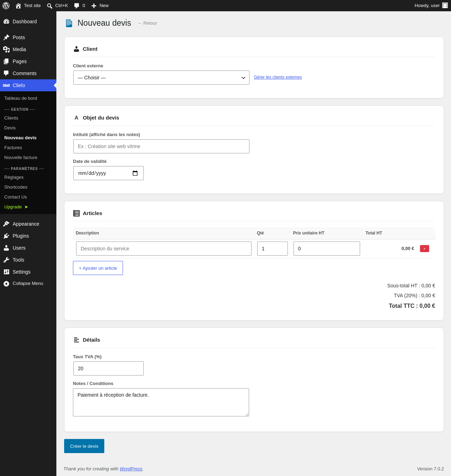Delete the article row with red button
This screenshot has height=476, width=451.
click(425, 249)
